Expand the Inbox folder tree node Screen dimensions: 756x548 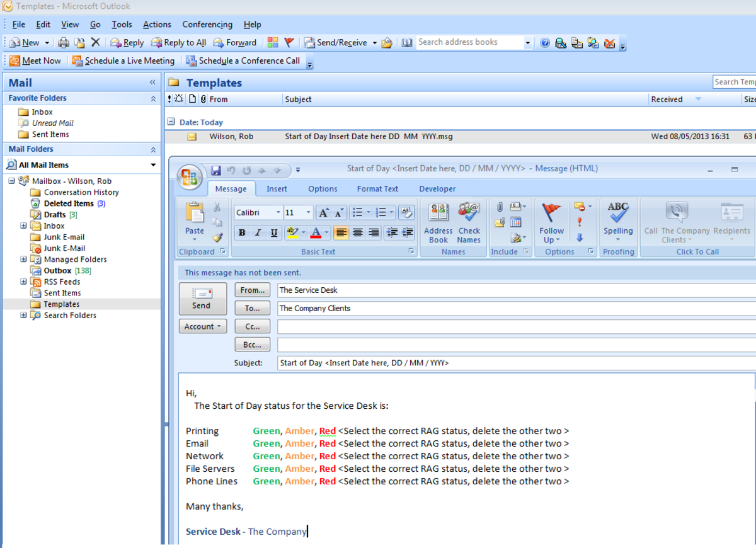pyautogui.click(x=24, y=225)
